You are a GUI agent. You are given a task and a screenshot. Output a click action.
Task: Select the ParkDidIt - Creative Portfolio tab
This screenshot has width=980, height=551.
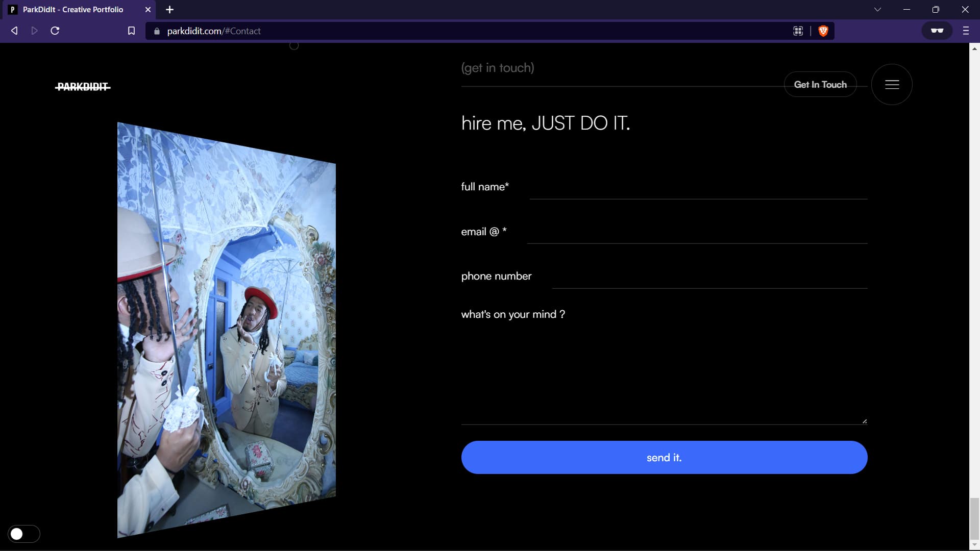[72, 10]
